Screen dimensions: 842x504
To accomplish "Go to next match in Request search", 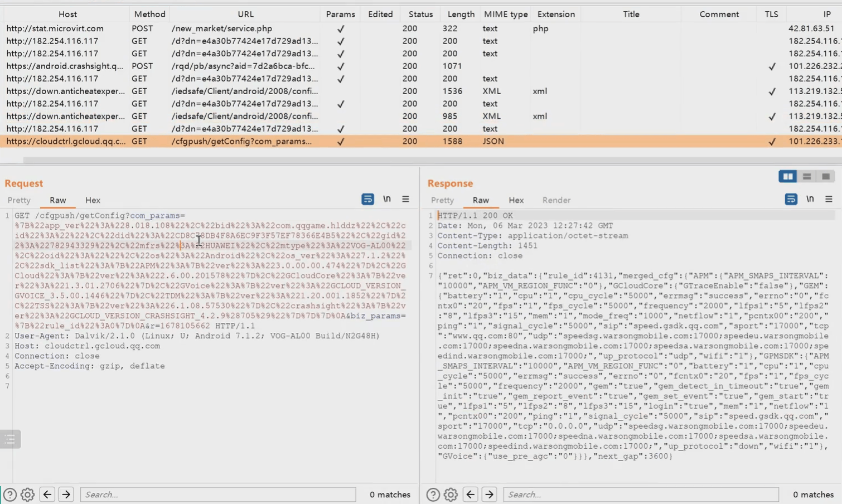I will (x=66, y=495).
